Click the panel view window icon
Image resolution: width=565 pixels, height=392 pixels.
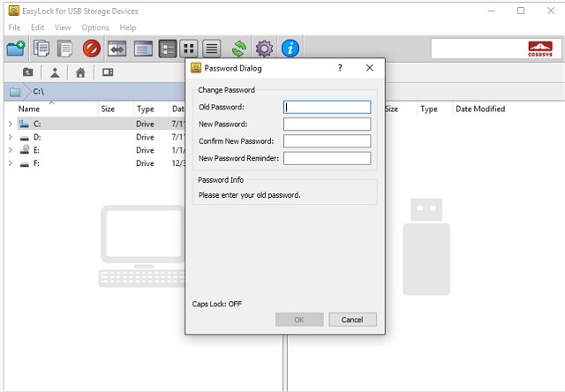click(143, 49)
